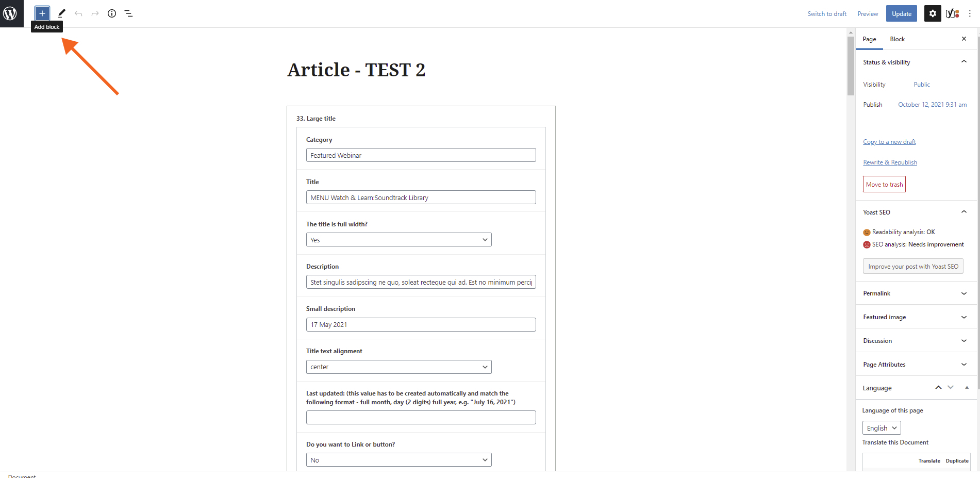The height and width of the screenshot is (478, 980).
Task: Toggle the Settings gear icon
Action: coord(933,13)
